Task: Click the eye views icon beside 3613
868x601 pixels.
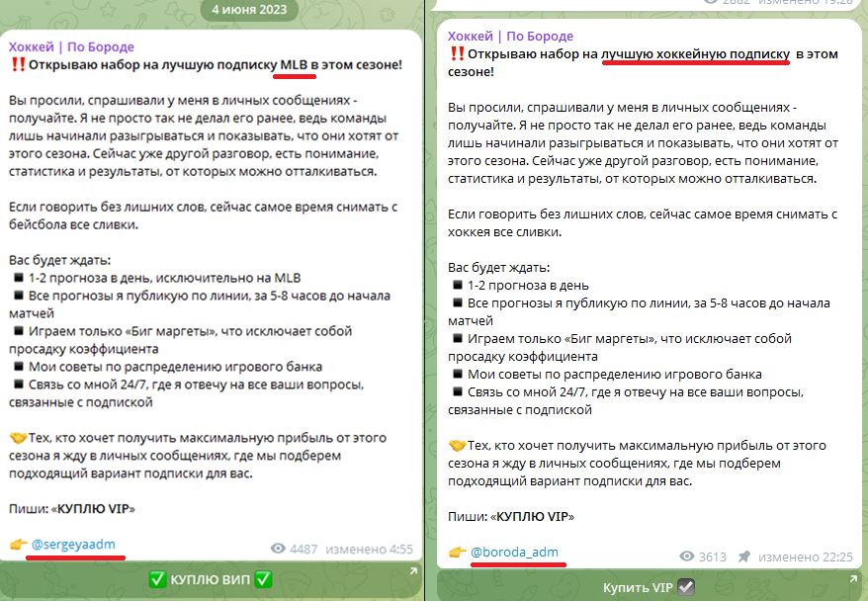Action: pyautogui.click(x=687, y=557)
